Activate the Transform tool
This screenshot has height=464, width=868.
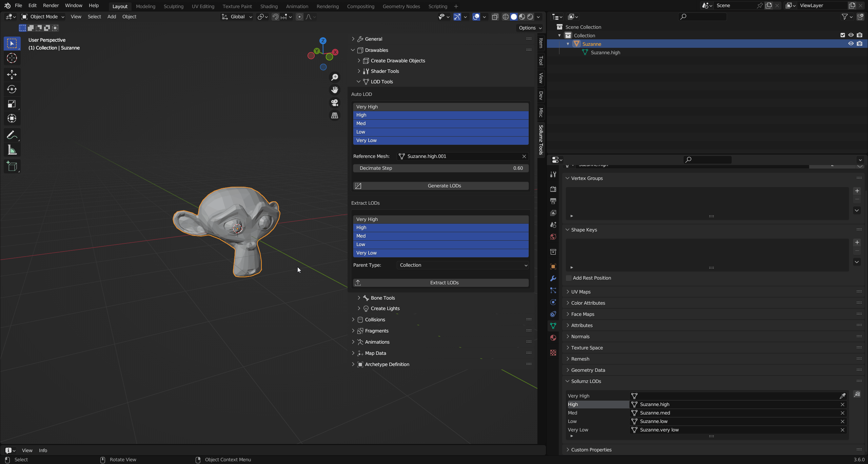pyautogui.click(x=12, y=118)
